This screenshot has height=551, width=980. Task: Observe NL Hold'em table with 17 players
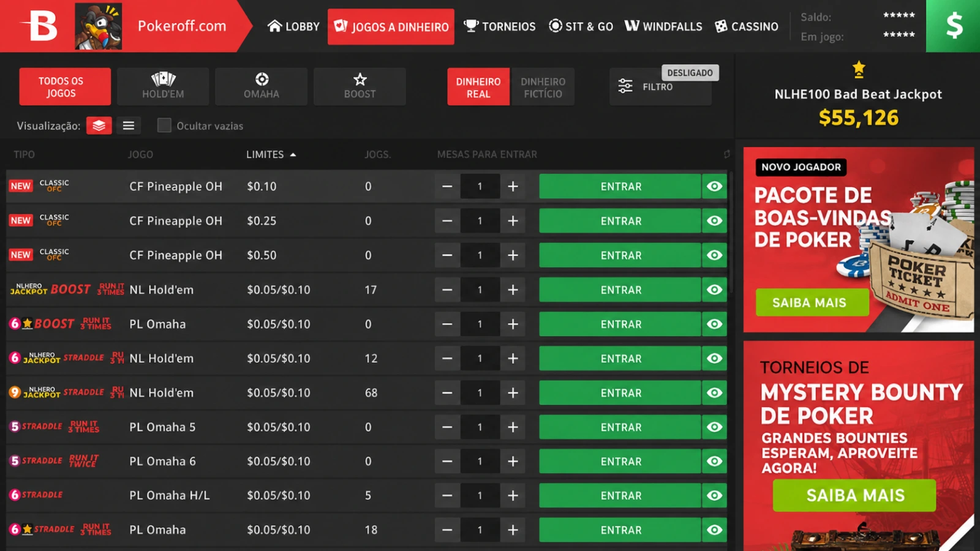tap(714, 290)
